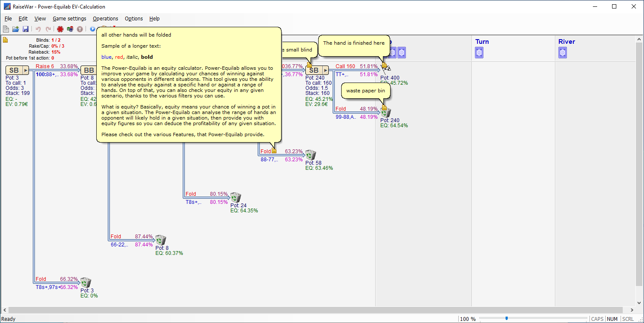Image resolution: width=644 pixels, height=323 pixels.
Task: Click the 'Call 160' action label
Action: [x=345, y=66]
